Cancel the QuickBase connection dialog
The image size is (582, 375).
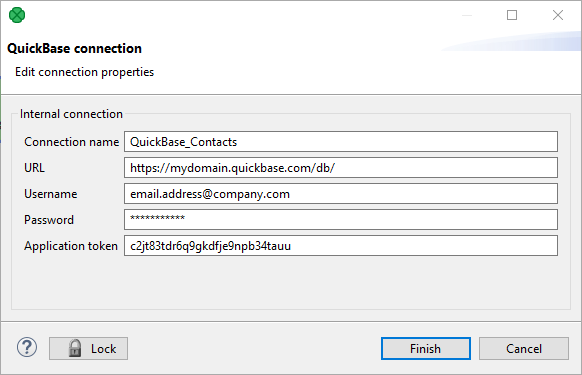pyautogui.click(x=524, y=349)
